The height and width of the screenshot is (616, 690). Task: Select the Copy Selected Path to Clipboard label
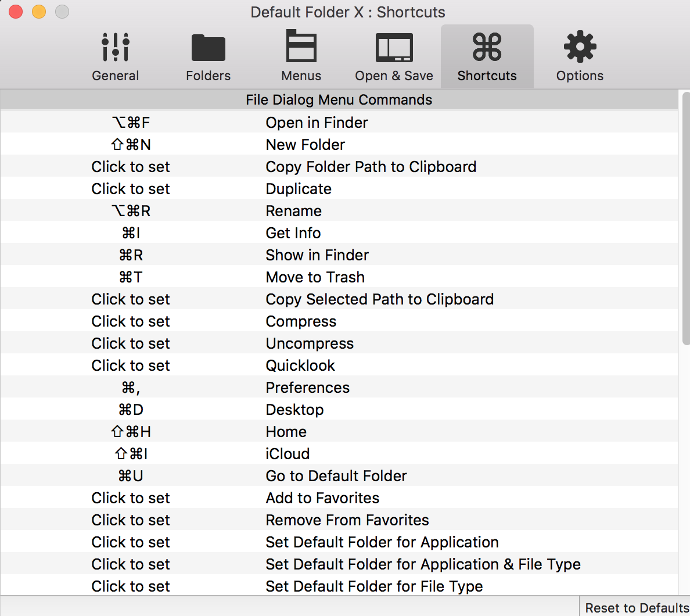pos(379,299)
